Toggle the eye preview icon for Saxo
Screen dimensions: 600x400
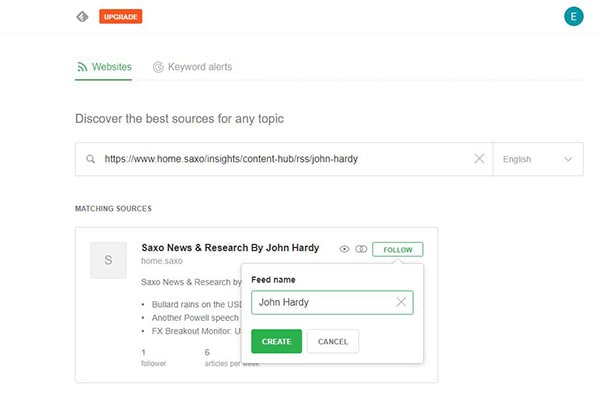click(344, 249)
